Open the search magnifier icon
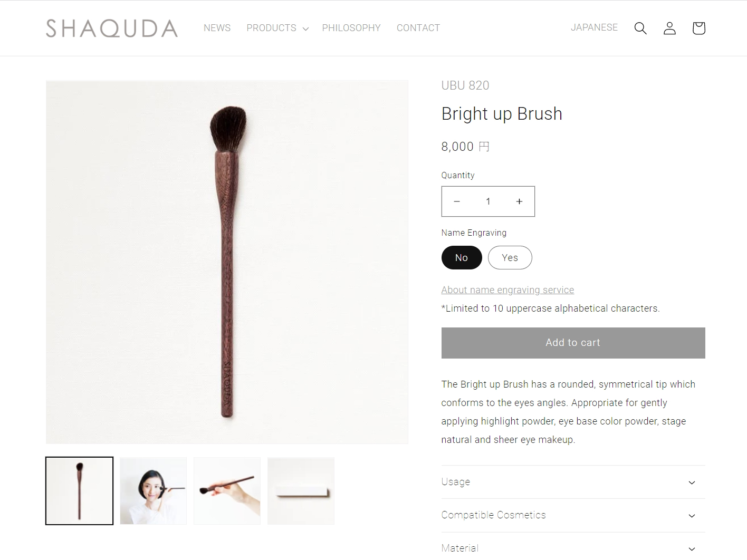 [x=640, y=28]
